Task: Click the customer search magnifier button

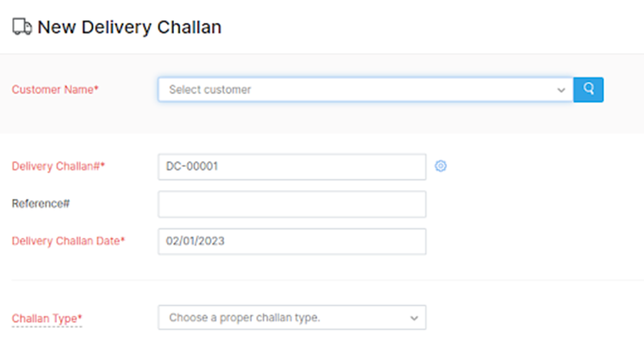Action: coord(588,89)
